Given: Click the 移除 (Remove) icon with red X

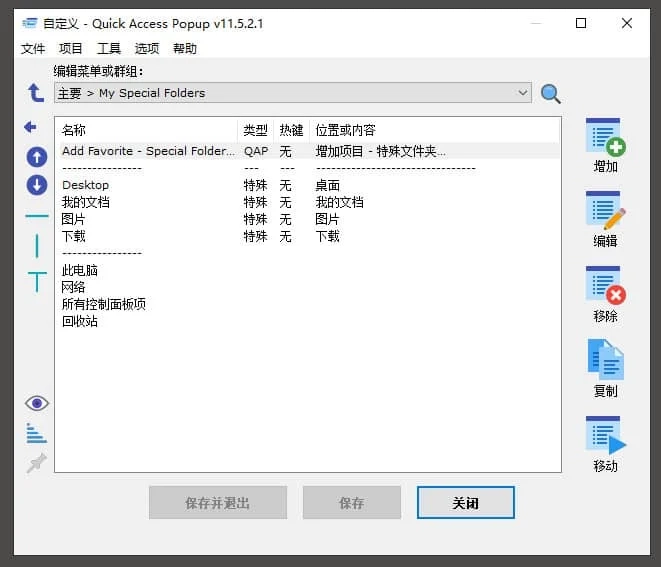Looking at the screenshot, I should click(605, 286).
